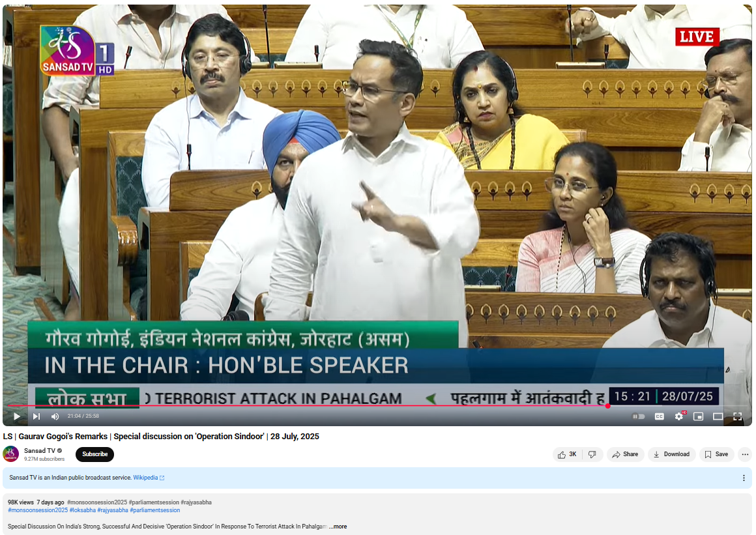Toggle Autoplay off in the player bar

tap(639, 416)
